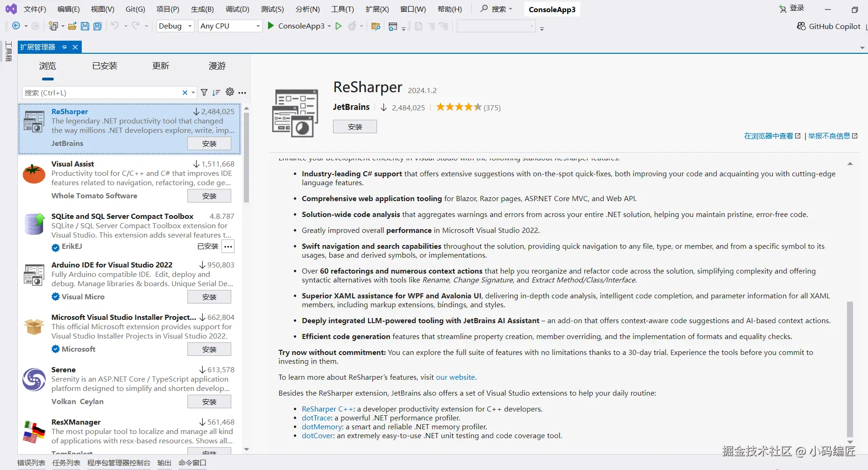This screenshot has height=470, width=868.
Task: Open the 文件(F) menu
Action: coord(35,9)
